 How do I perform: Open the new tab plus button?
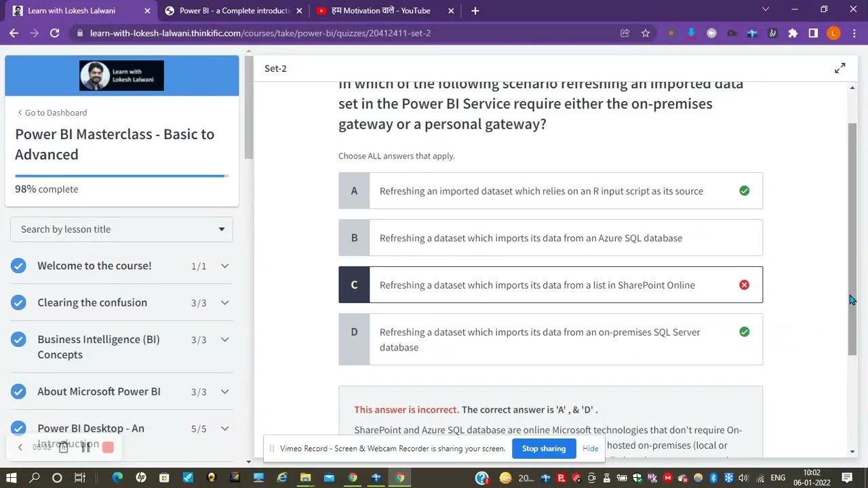pos(475,10)
